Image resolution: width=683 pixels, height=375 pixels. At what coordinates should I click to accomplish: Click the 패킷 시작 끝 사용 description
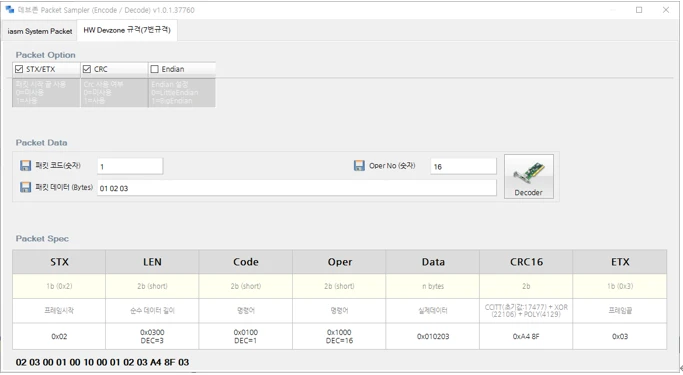click(46, 92)
